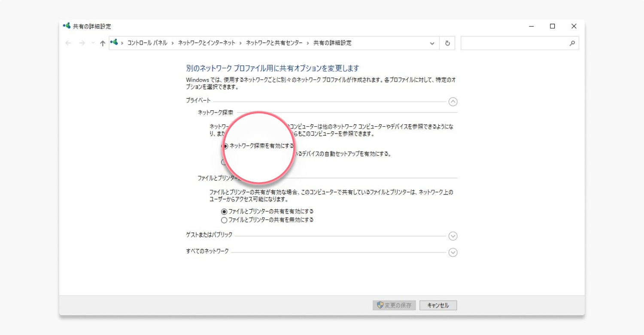The width and height of the screenshot is (644, 335).
Task: Click the Back navigation arrow
Action: click(68, 43)
